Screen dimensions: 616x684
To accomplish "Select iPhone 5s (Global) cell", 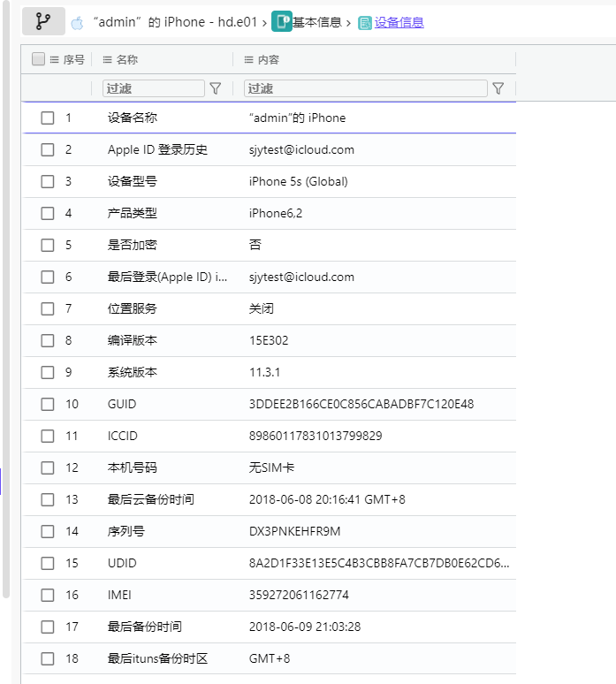I will (299, 181).
